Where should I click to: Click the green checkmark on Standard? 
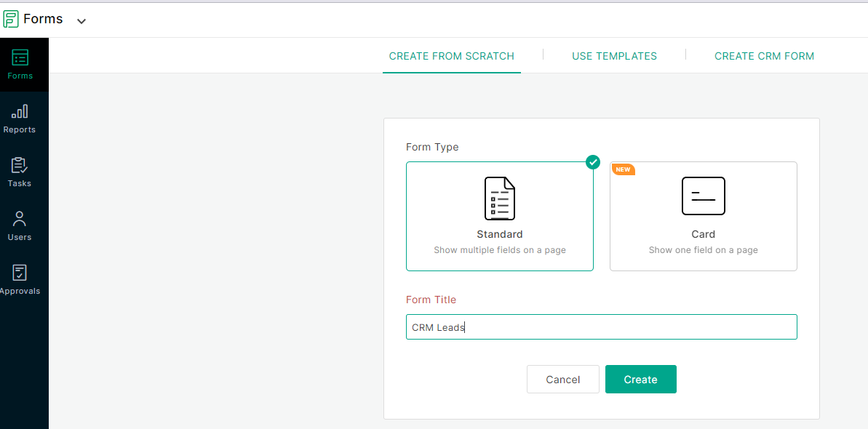click(592, 162)
